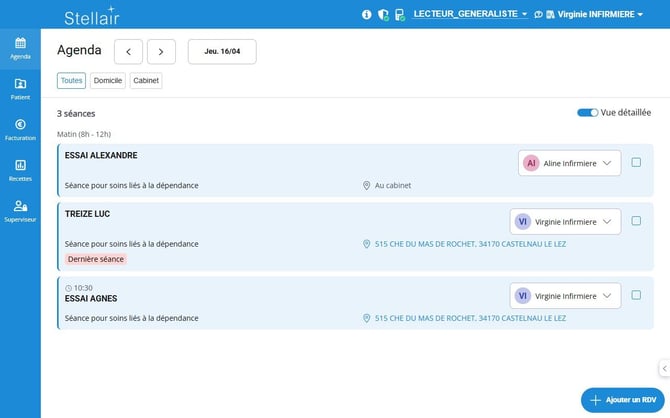The height and width of the screenshot is (418, 670).
Task: Click Ajouter un RDV button
Action: pyautogui.click(x=623, y=400)
